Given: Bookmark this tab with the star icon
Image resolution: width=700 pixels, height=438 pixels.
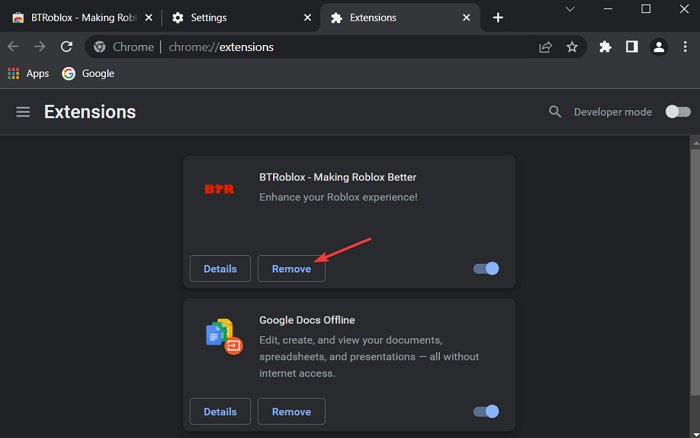Looking at the screenshot, I should 572,47.
